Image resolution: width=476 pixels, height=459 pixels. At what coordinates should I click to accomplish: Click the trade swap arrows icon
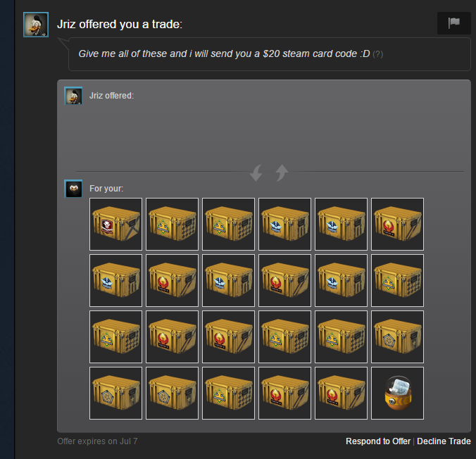(269, 172)
